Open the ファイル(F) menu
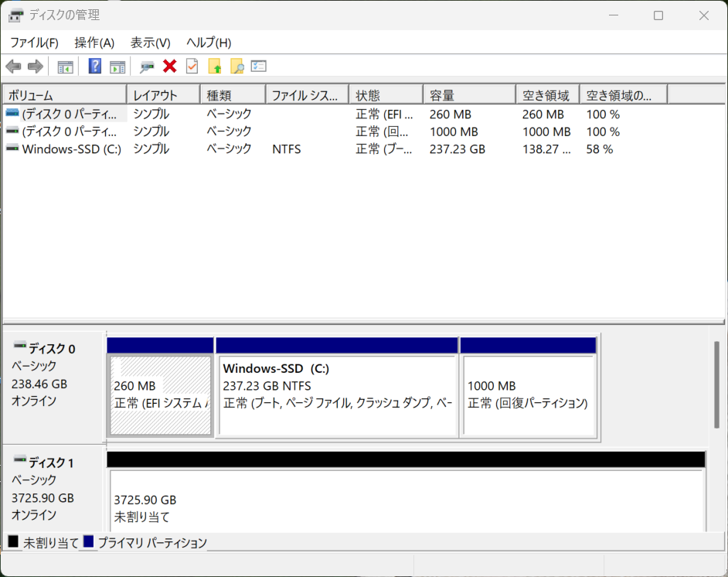 (x=34, y=43)
